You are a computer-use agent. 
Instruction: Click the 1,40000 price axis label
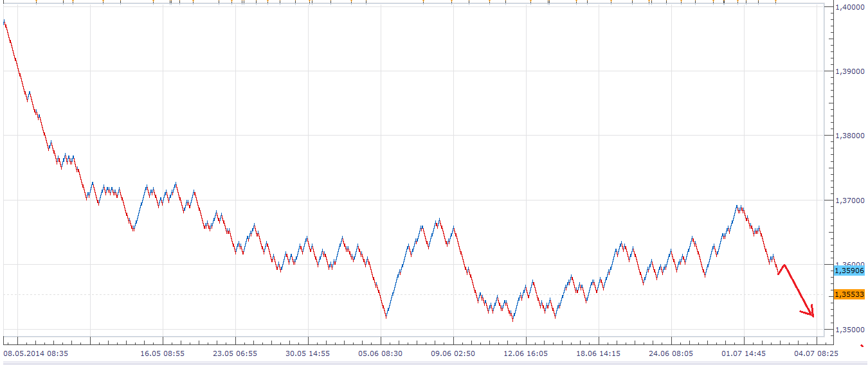click(849, 7)
